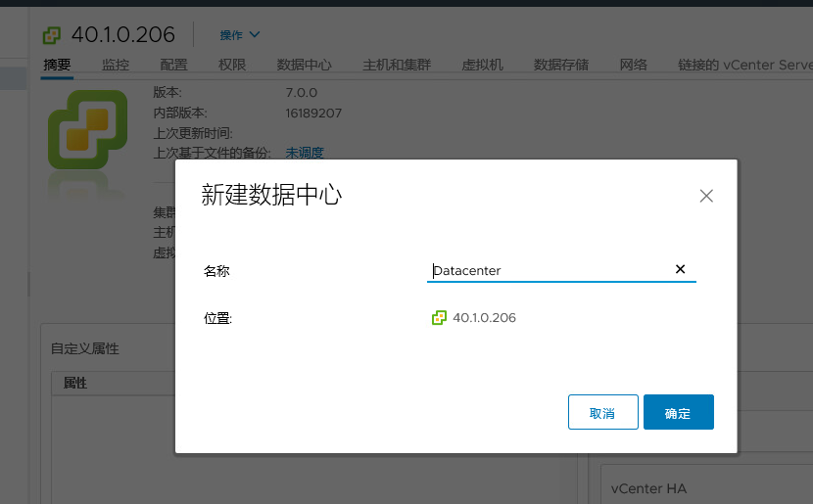Switch to the 监控 tab

point(116,65)
